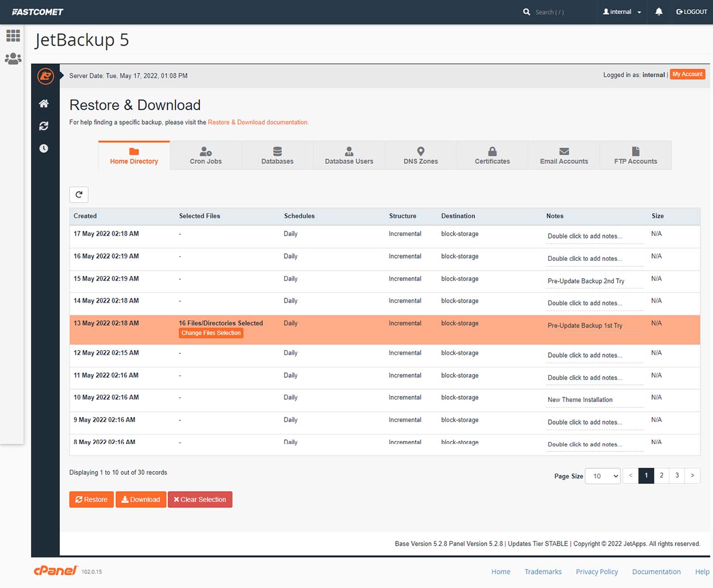Click the sidebar restore sync icon
Viewport: 713px width, 588px height.
[44, 126]
